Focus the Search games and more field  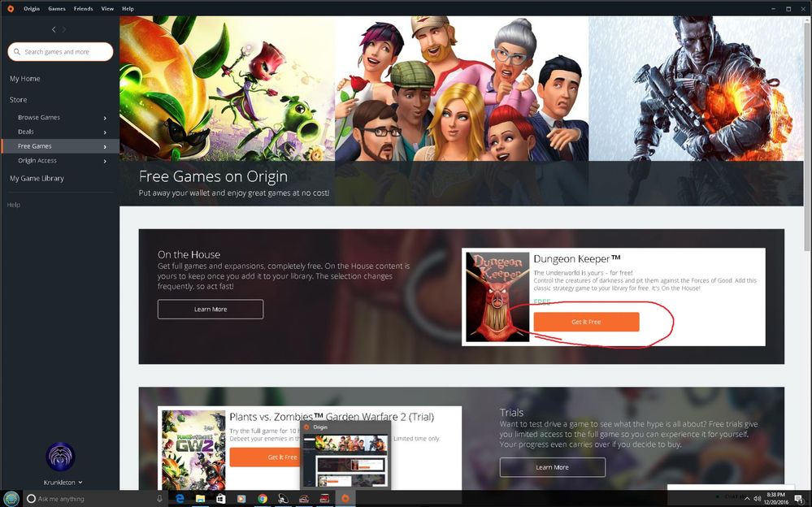point(60,52)
